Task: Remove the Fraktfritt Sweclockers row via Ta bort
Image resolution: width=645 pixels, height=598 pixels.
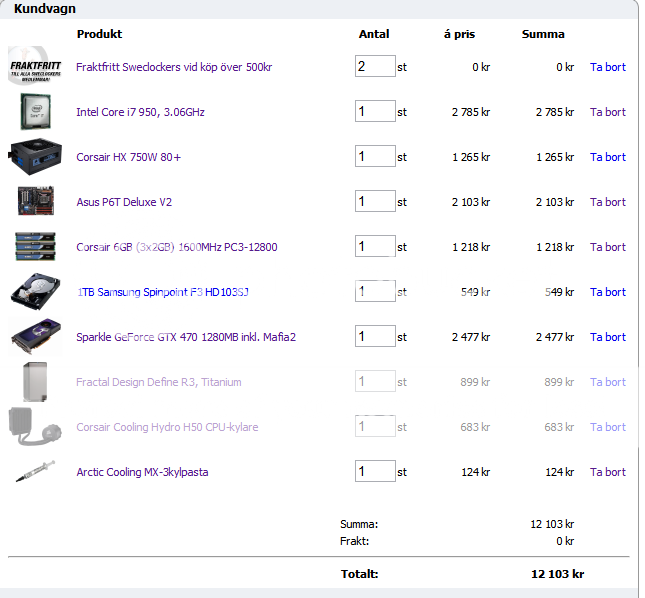Action: click(607, 67)
